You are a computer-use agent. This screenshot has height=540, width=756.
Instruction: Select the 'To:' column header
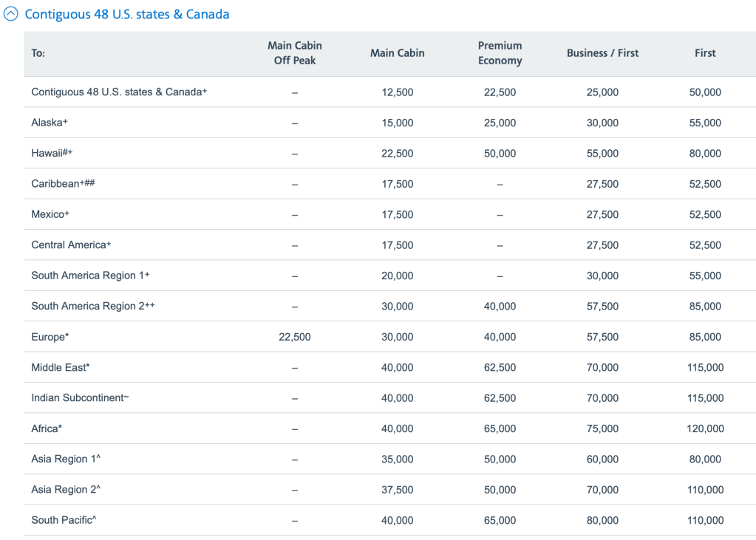[x=38, y=53]
